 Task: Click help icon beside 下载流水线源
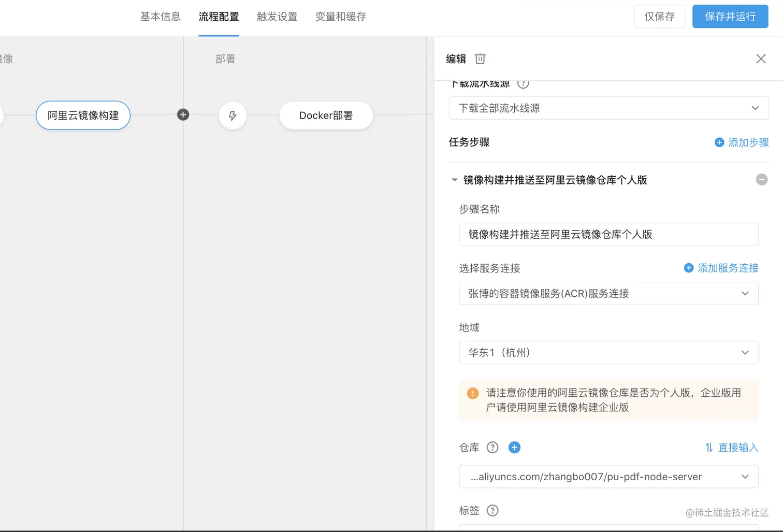(x=523, y=84)
